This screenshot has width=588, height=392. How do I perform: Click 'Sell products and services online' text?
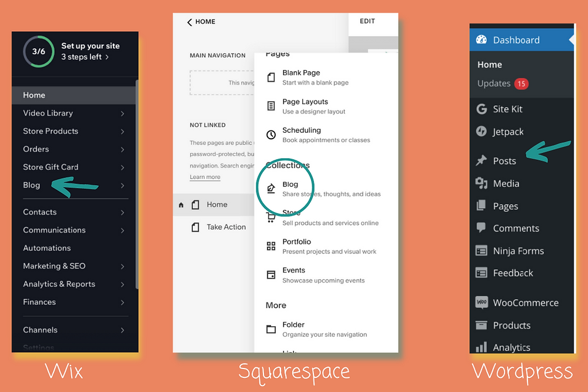[330, 223]
